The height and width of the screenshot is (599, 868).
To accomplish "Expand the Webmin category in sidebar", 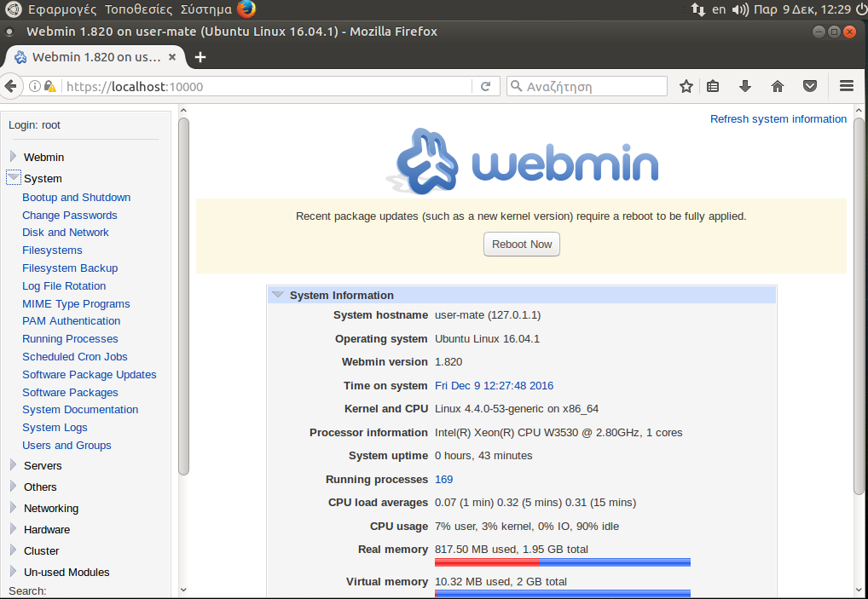I will pyautogui.click(x=14, y=157).
